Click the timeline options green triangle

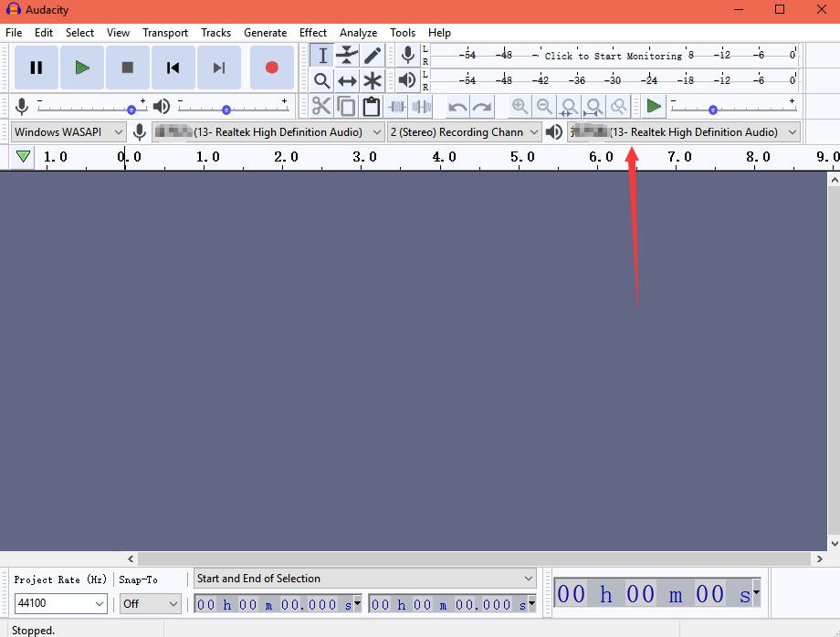click(x=23, y=157)
